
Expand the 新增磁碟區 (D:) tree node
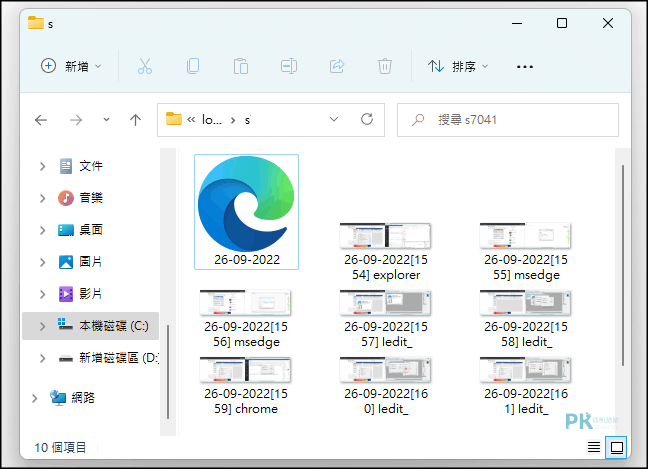42,358
